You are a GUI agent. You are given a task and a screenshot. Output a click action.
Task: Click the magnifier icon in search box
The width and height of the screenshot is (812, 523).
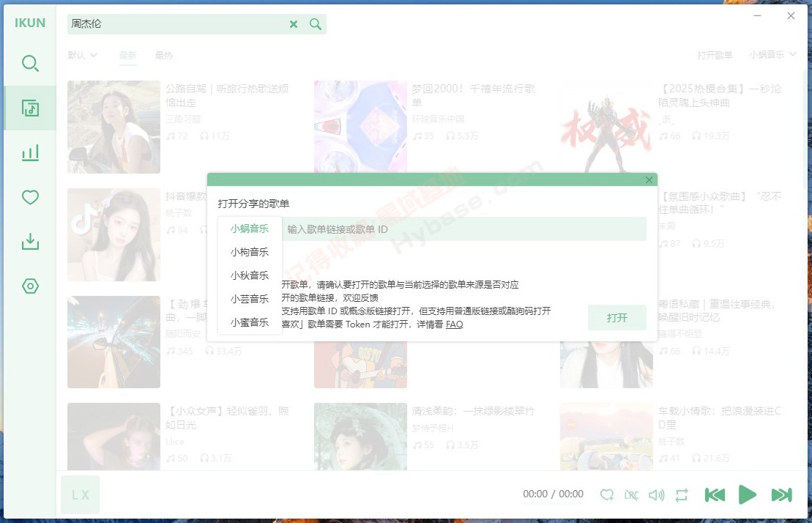tap(316, 24)
